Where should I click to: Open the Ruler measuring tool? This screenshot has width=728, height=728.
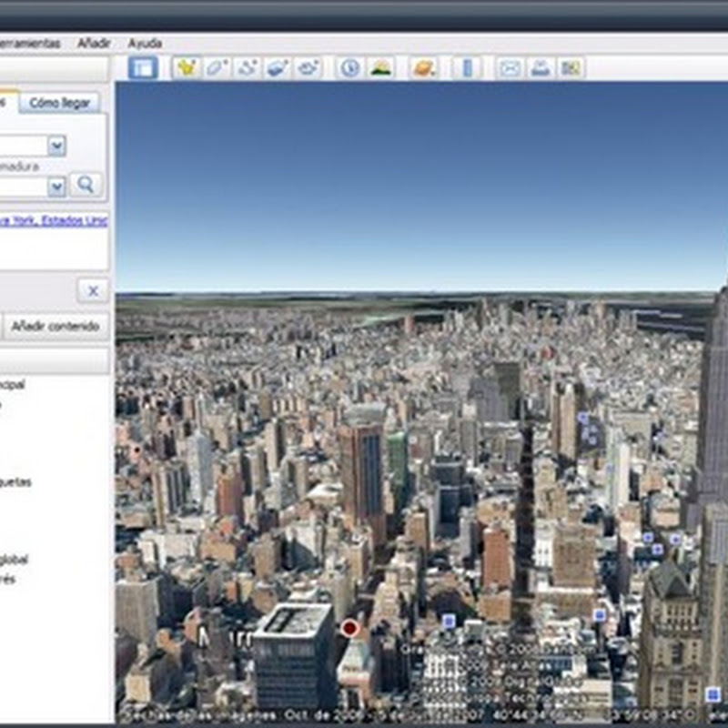tap(468, 68)
